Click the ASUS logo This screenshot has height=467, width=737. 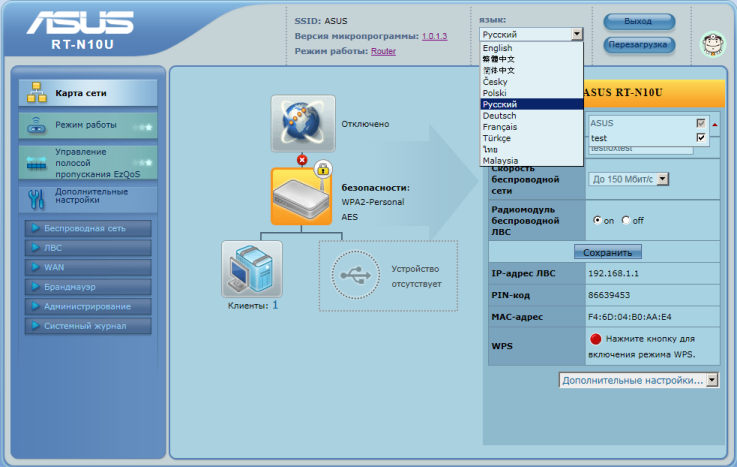pos(80,23)
